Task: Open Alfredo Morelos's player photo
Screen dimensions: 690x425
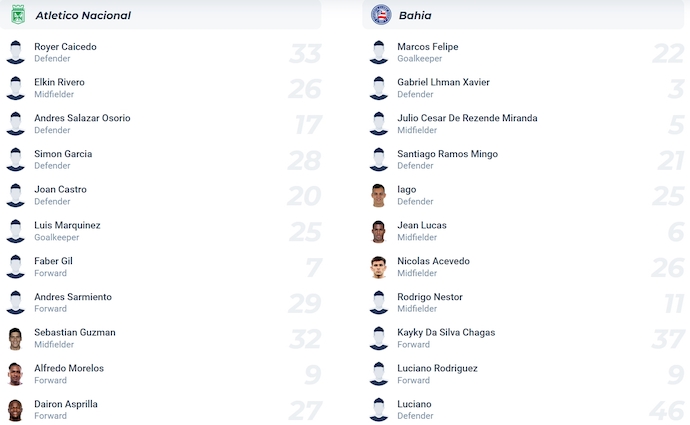Action: click(15, 374)
